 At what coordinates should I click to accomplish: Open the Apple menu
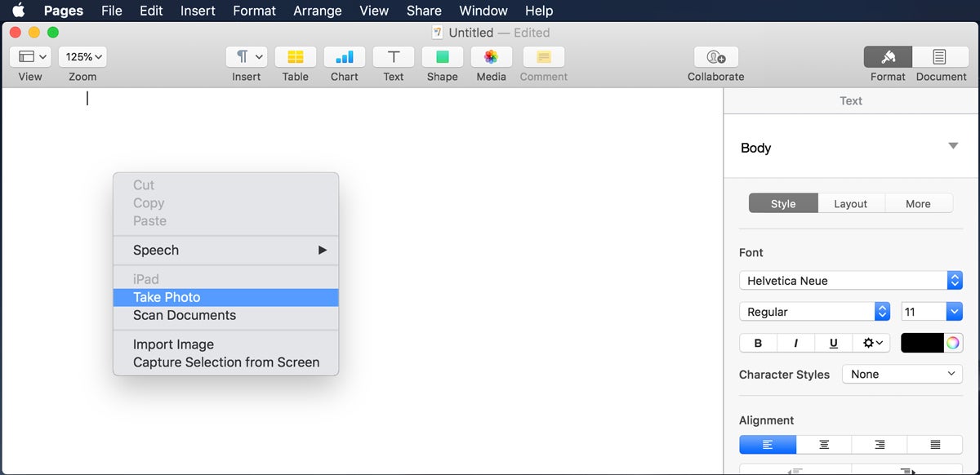point(18,11)
